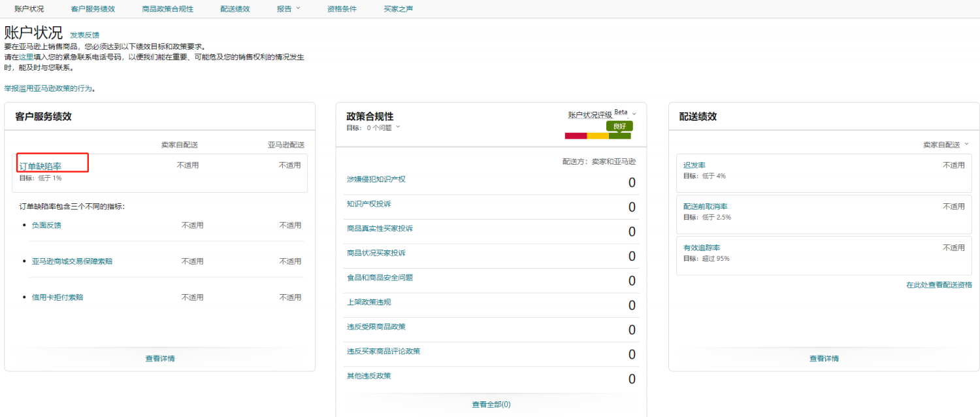
Task: 展开顶部“报告”下拉菜单
Action: point(288,9)
